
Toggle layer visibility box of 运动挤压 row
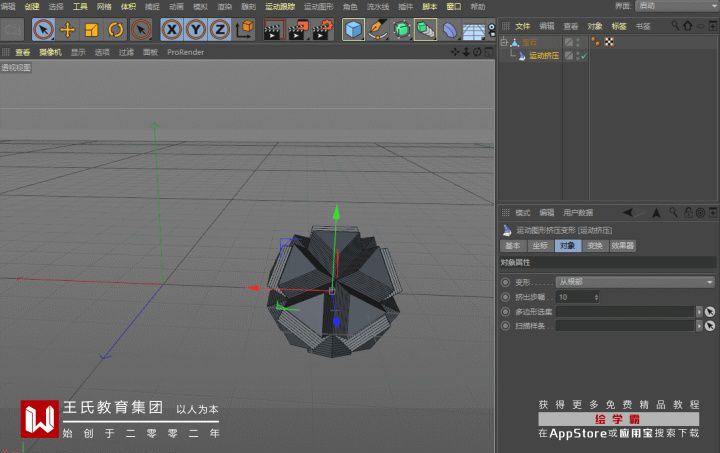(x=568, y=56)
